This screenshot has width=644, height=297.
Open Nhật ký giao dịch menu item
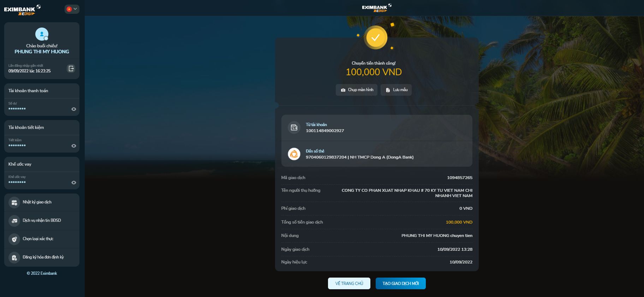click(42, 202)
